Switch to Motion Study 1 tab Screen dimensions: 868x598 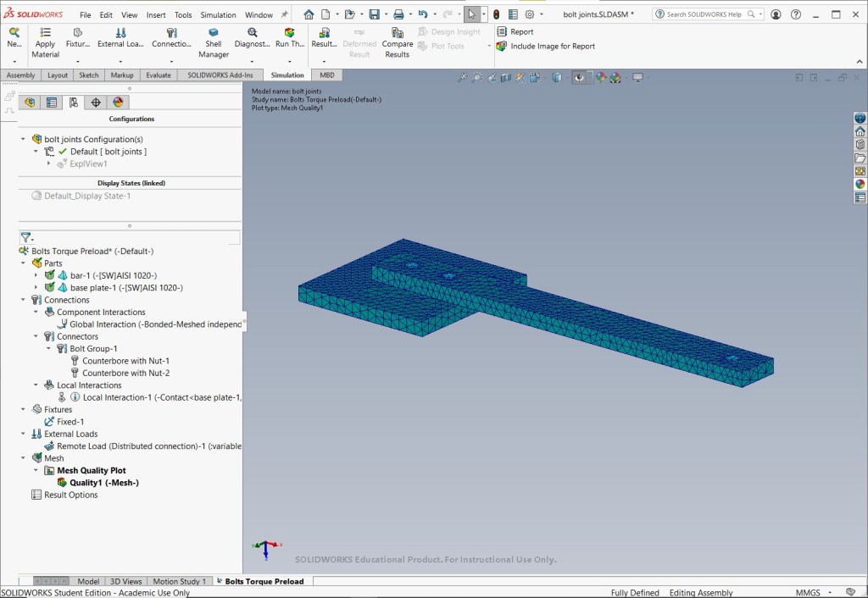coord(179,581)
